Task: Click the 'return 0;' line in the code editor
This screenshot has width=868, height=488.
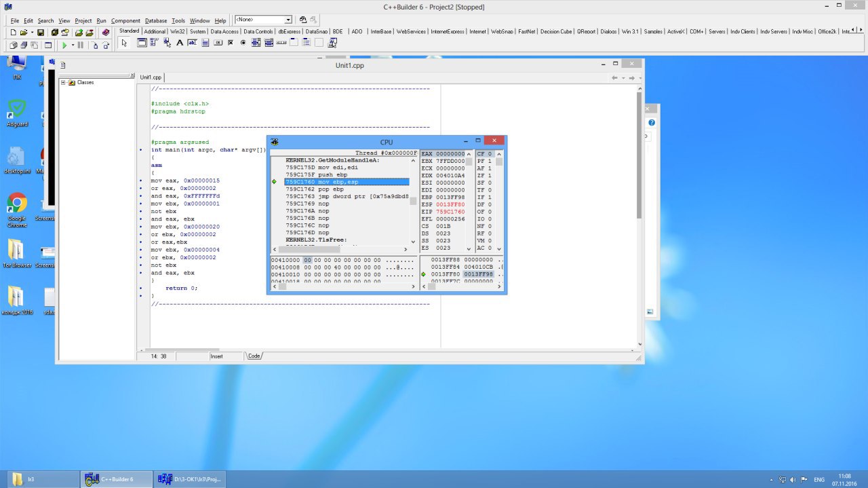Action: (x=181, y=288)
